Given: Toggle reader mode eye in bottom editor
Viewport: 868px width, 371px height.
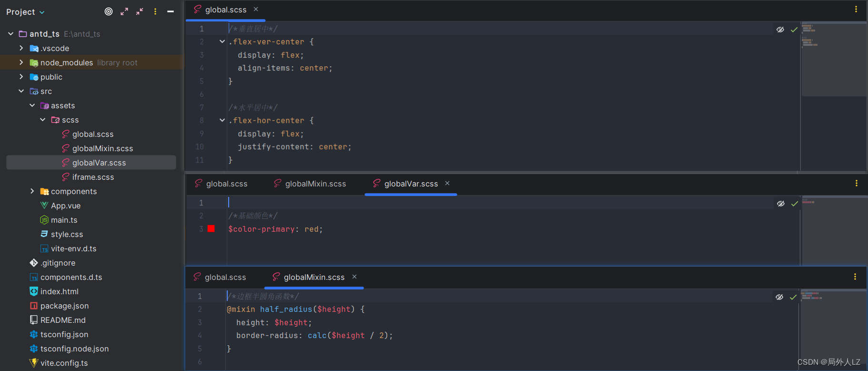Looking at the screenshot, I should coord(779,297).
